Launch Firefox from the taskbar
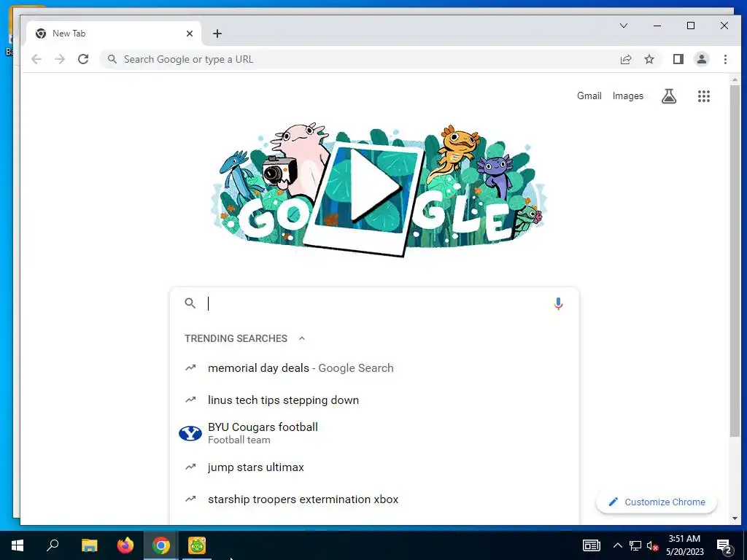Image resolution: width=747 pixels, height=560 pixels. (125, 545)
